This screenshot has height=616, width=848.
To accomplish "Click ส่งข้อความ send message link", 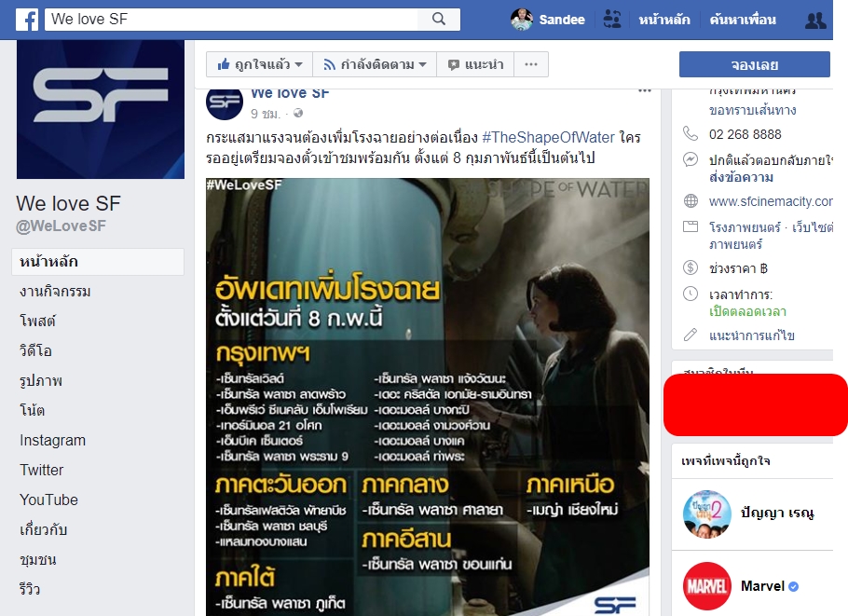I will pyautogui.click(x=741, y=177).
